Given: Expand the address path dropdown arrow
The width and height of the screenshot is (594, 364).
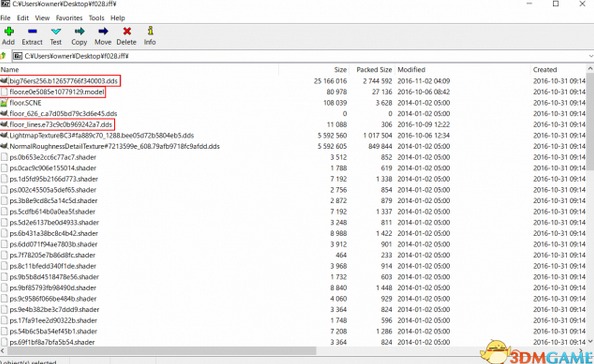Looking at the screenshot, I should point(591,56).
